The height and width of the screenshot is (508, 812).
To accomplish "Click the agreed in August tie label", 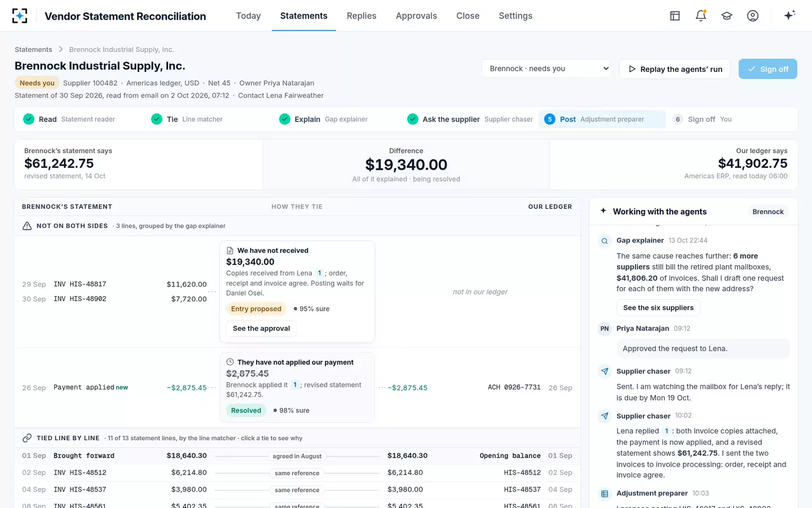I will click(x=297, y=456).
